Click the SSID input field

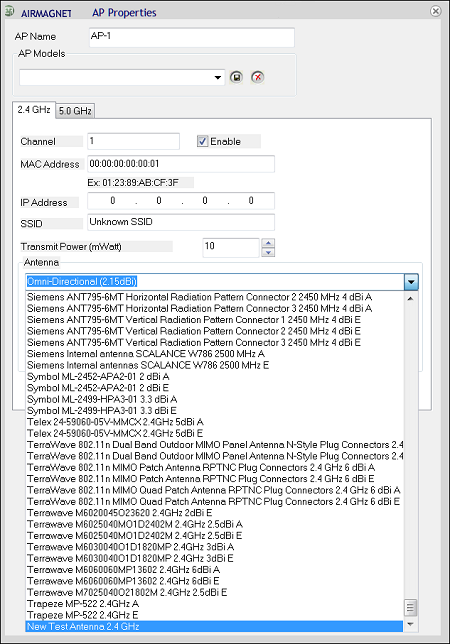[x=181, y=222]
